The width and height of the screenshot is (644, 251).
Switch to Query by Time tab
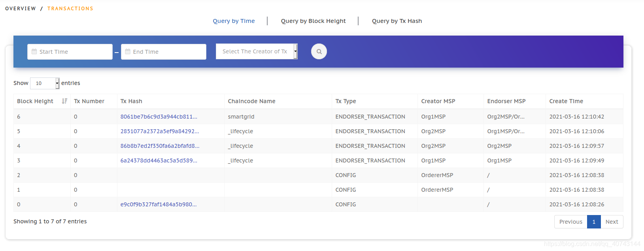coord(234,21)
